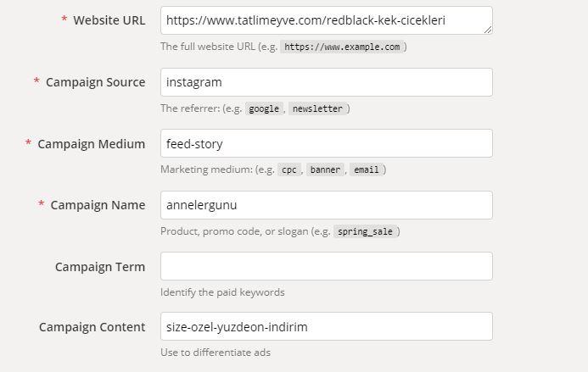Focus the Campaign Content input field
Screen dimensions: 588x372
[326, 327]
